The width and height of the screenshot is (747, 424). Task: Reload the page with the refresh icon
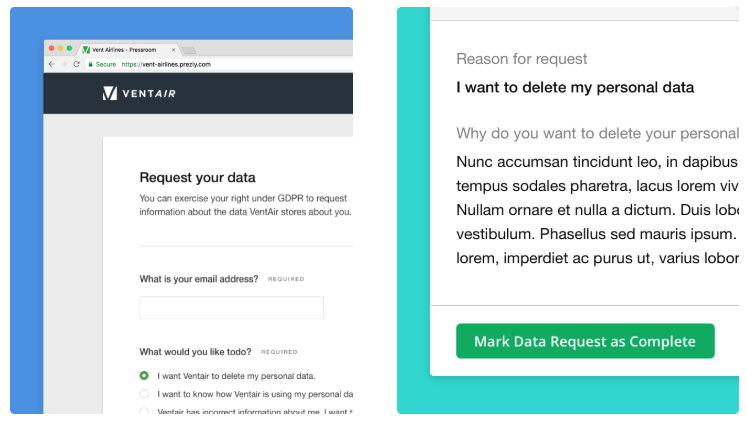[76, 64]
